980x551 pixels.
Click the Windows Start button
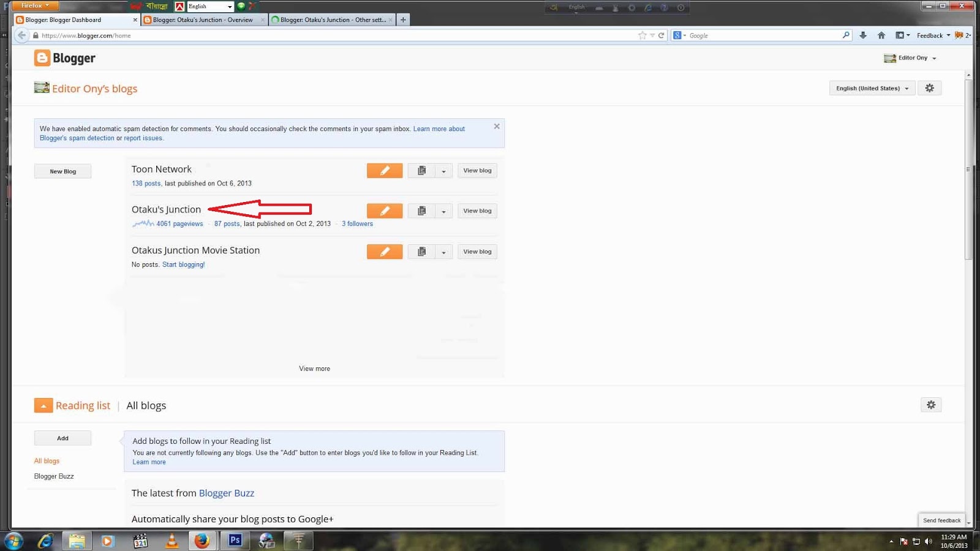[13, 541]
